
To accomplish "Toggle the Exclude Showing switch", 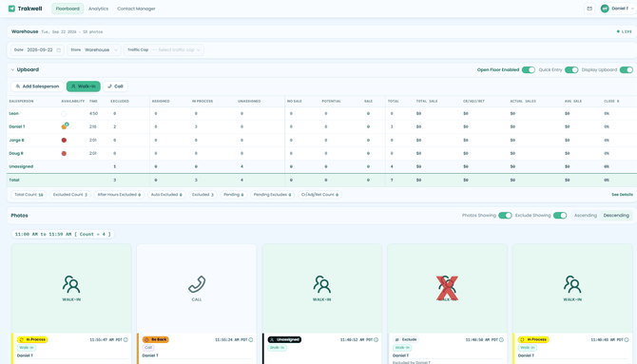I will [x=560, y=216].
